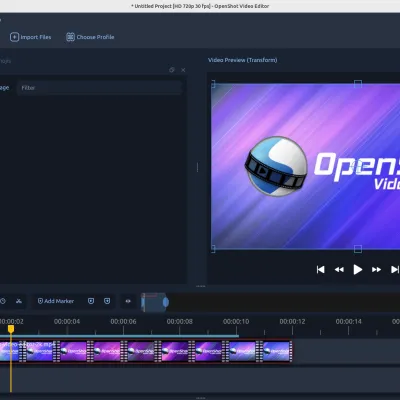Close the project files panel
The image size is (400, 400).
coord(183,70)
